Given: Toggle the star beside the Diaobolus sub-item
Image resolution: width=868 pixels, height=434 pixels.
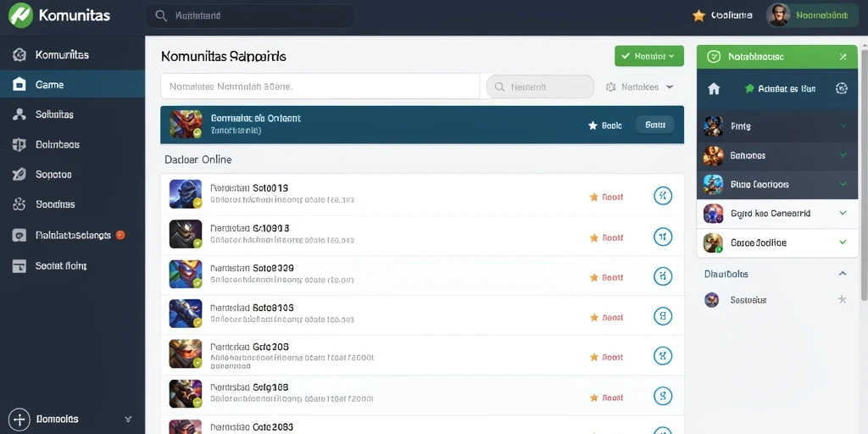Looking at the screenshot, I should 842,299.
